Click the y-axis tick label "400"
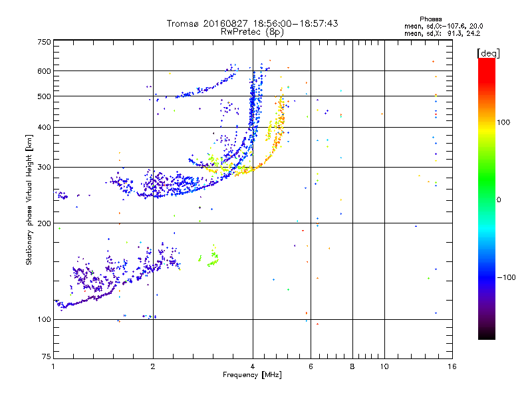 (44, 128)
